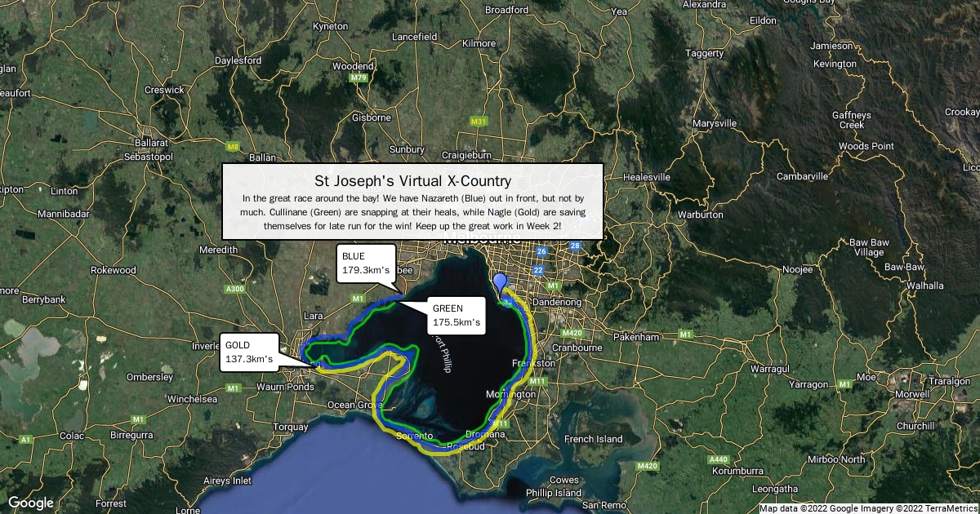This screenshot has height=514, width=980.
Task: Click the Map data attribution text
Action: tap(869, 508)
